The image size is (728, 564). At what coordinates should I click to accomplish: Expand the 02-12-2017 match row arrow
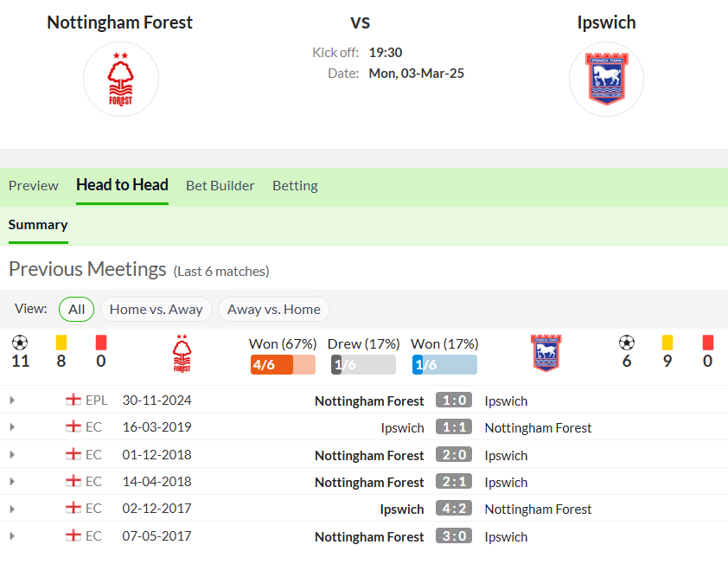click(x=12, y=510)
